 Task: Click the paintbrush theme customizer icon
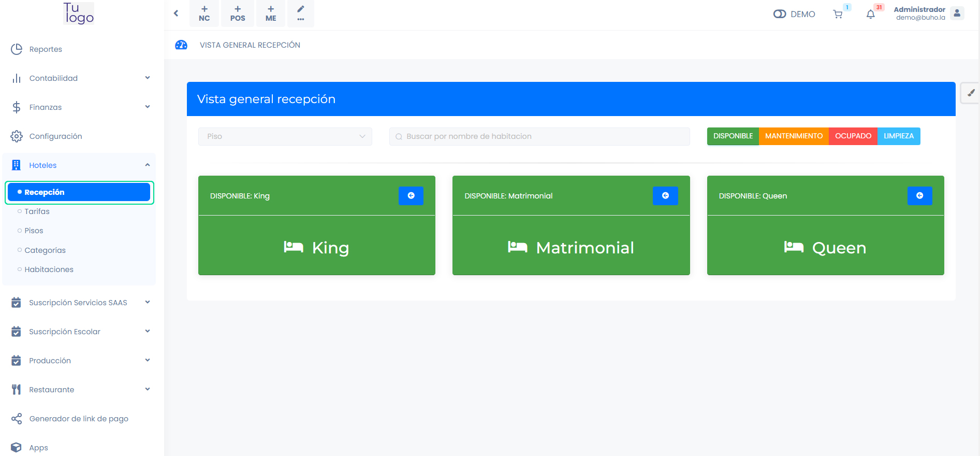coord(971,93)
